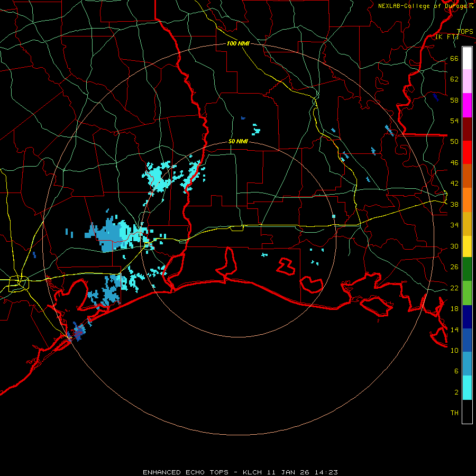This screenshot has height=476, width=476.
Task: Click the legend value '66'
Action: [454, 58]
